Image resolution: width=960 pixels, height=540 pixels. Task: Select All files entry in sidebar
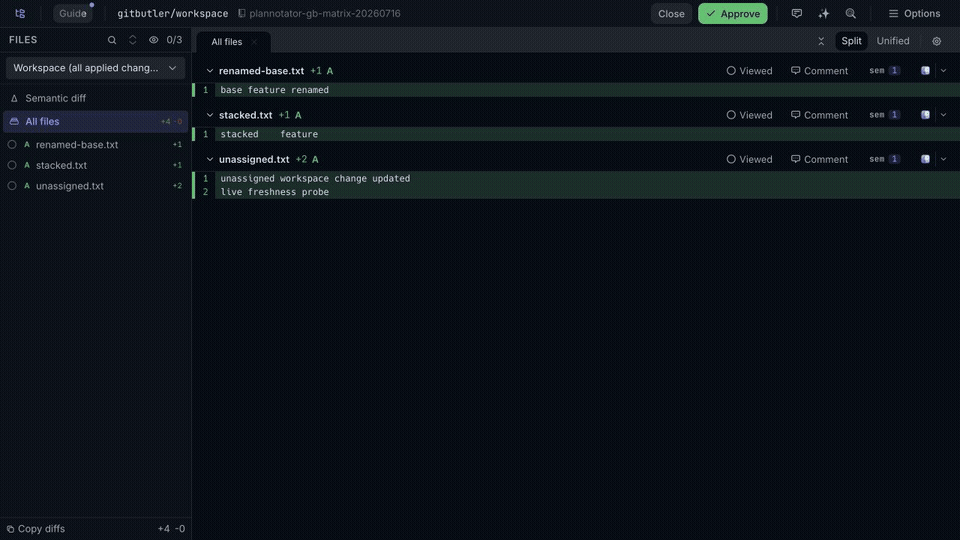point(95,121)
